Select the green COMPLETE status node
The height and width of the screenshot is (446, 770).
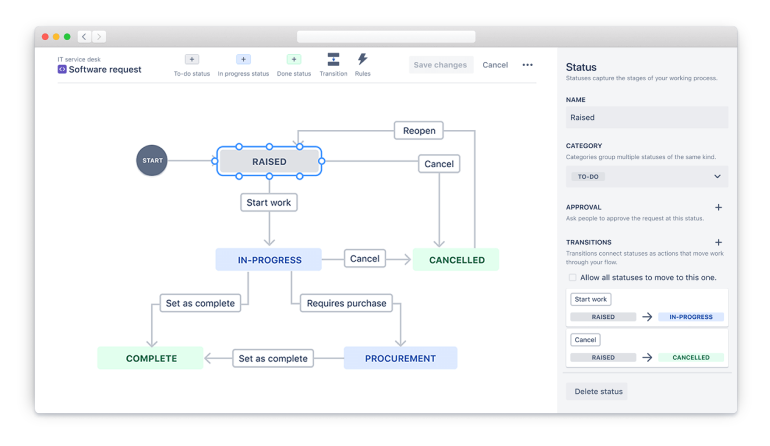point(151,358)
